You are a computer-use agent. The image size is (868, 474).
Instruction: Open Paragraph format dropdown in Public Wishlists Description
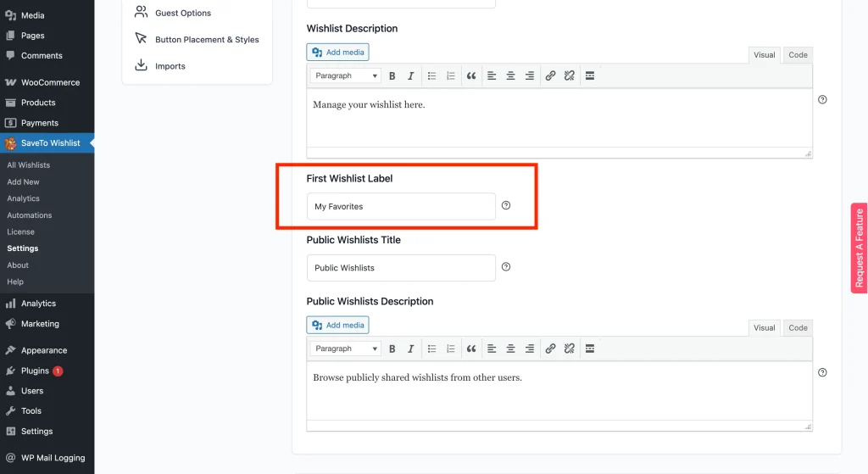346,349
